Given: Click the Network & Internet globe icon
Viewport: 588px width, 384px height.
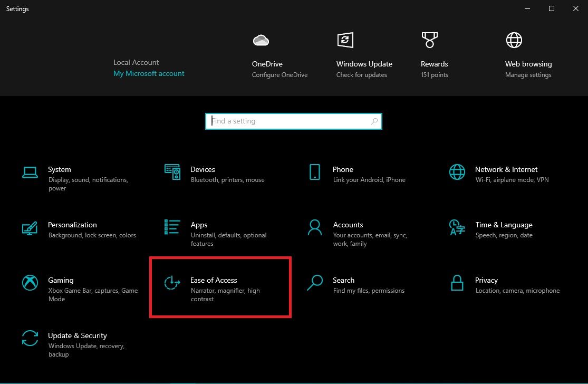Looking at the screenshot, I should click(x=457, y=172).
